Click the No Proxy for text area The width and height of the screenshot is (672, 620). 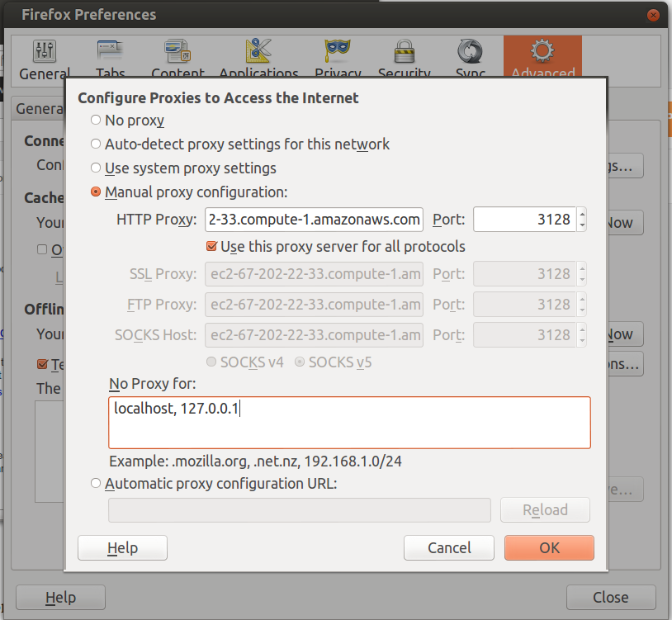pyautogui.click(x=350, y=423)
